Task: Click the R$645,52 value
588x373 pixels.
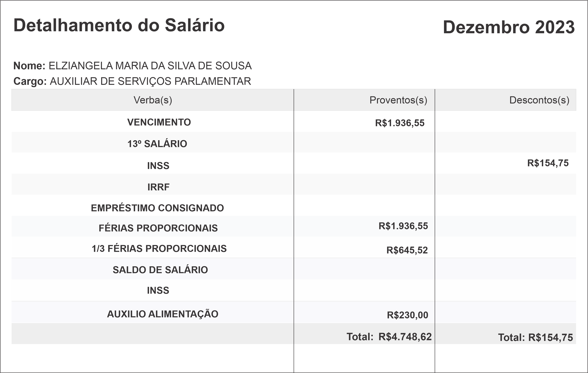Action: click(x=407, y=250)
